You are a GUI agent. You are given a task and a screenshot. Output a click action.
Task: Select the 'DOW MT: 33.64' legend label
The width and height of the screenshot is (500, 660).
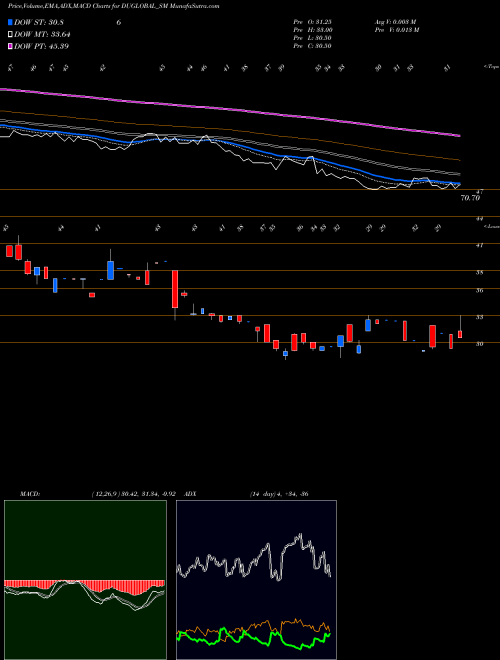pyautogui.click(x=42, y=35)
